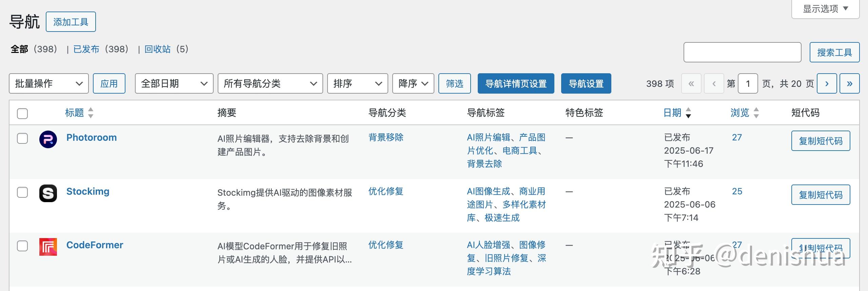Click the Photoroom logo icon

(48, 139)
